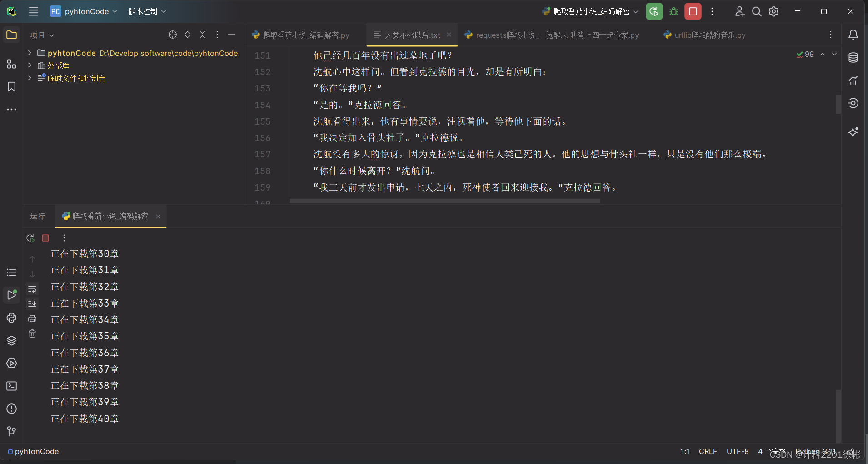The image size is (868, 464).
Task: Toggle soft-wrap in run console
Action: pos(32,289)
